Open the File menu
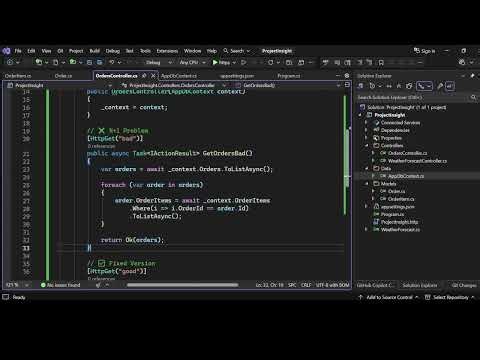 (x=18, y=51)
